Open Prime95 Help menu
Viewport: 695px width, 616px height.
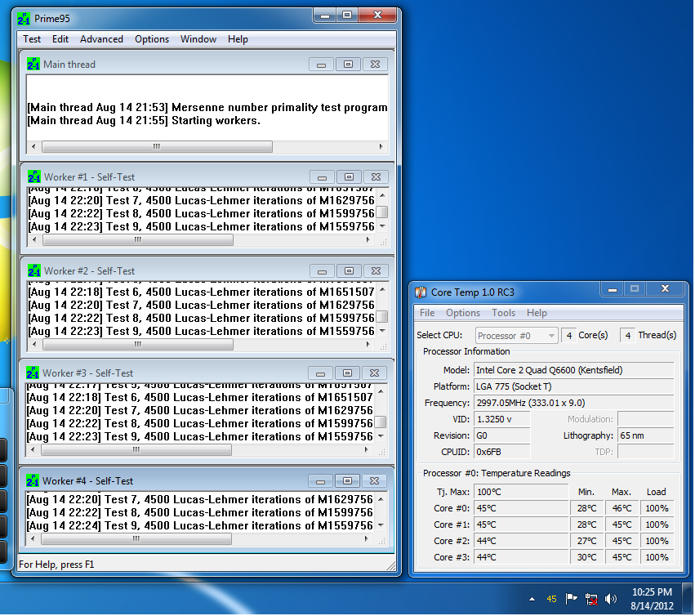point(238,39)
